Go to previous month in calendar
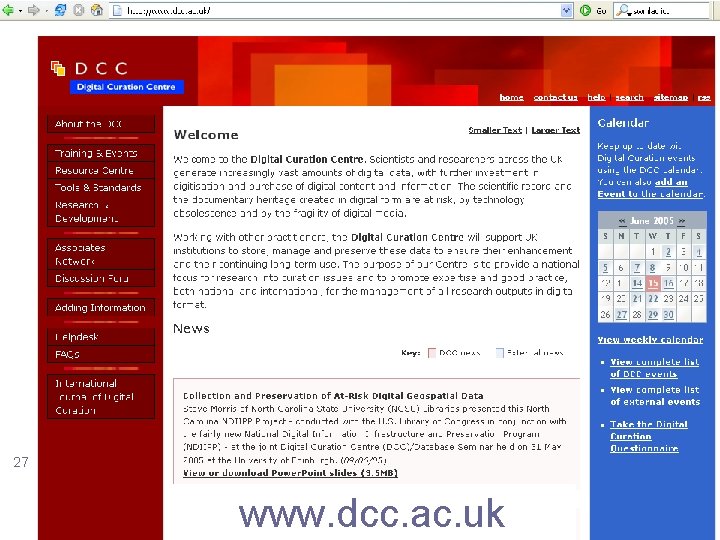 click(x=622, y=221)
